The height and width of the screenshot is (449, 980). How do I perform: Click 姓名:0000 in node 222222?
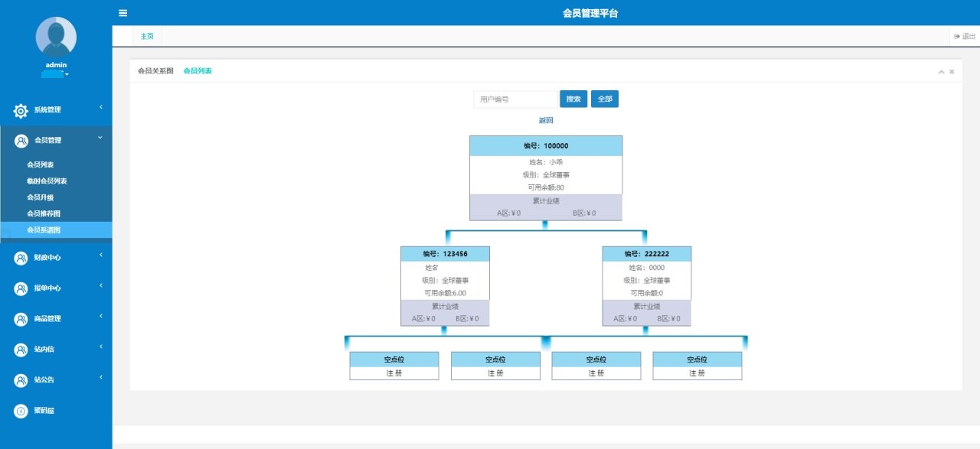point(647,268)
